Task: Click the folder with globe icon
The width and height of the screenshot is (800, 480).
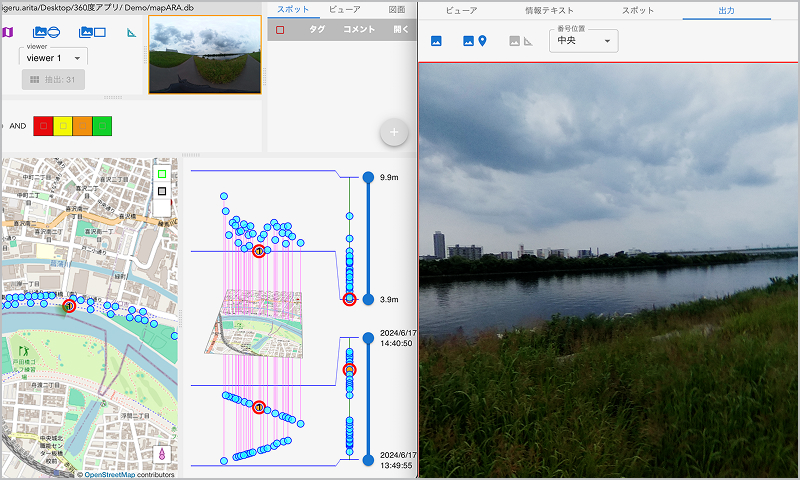Action: click(x=46, y=32)
